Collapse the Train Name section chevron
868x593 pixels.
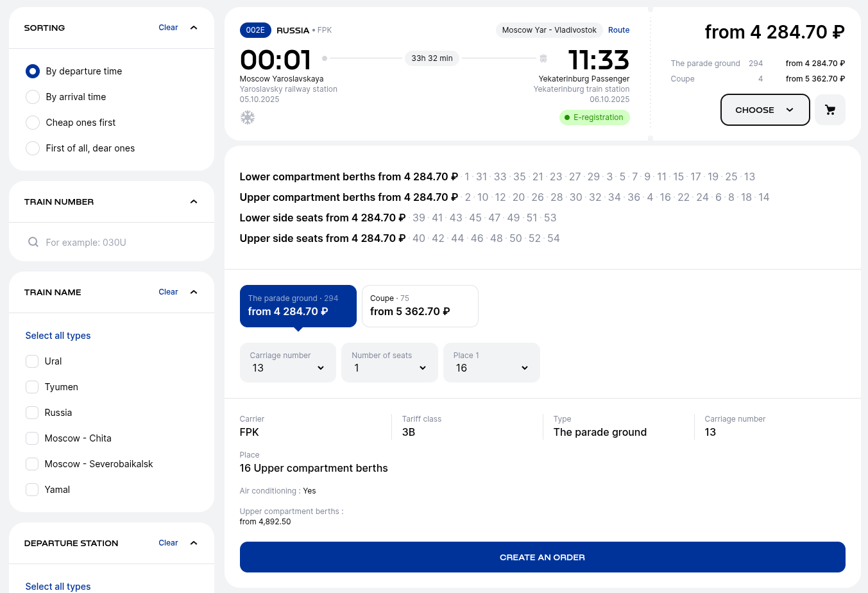tap(194, 292)
